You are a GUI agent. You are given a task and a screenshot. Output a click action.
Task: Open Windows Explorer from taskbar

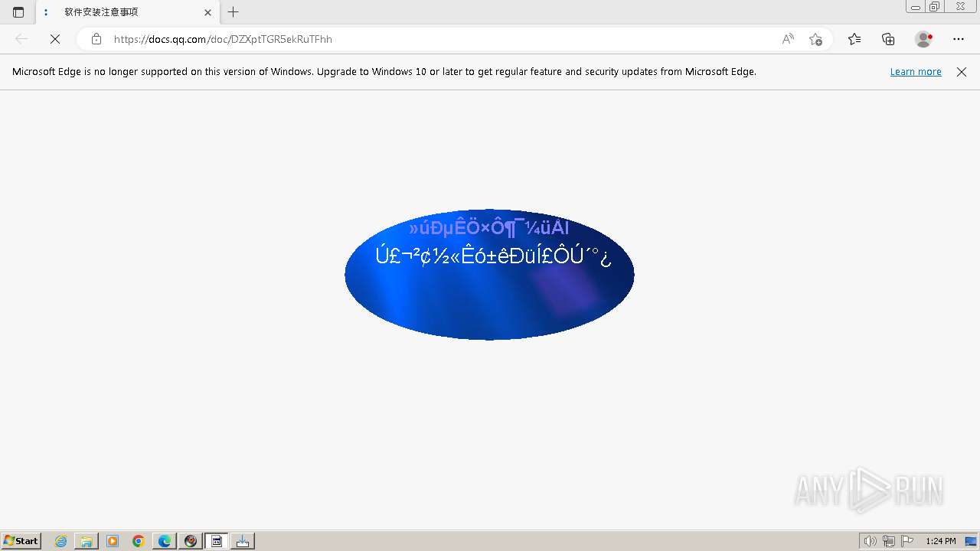[87, 541]
